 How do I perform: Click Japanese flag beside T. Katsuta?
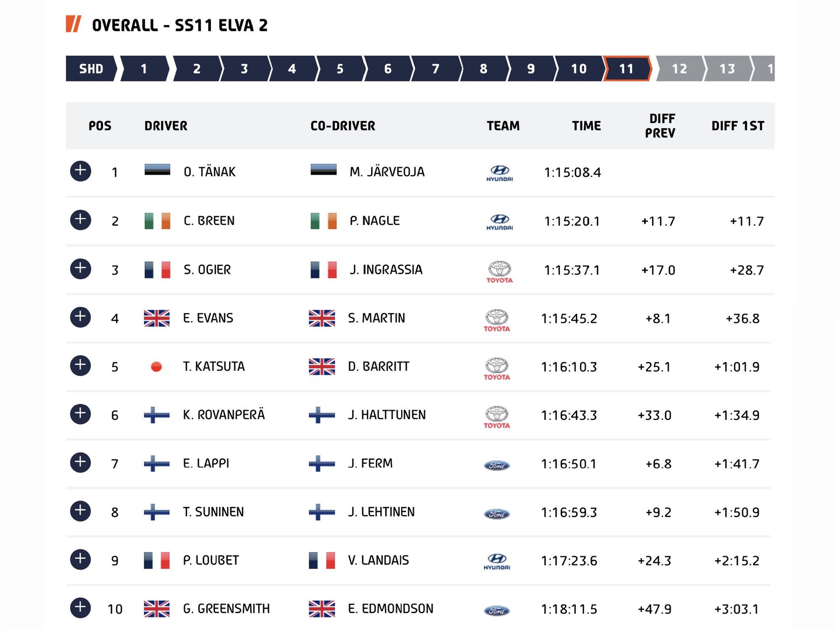[156, 366]
